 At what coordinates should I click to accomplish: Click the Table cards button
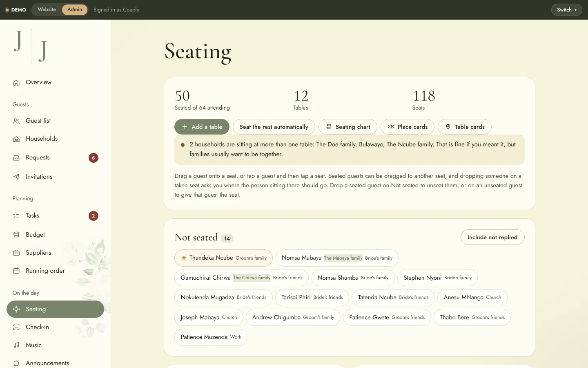[x=465, y=127]
